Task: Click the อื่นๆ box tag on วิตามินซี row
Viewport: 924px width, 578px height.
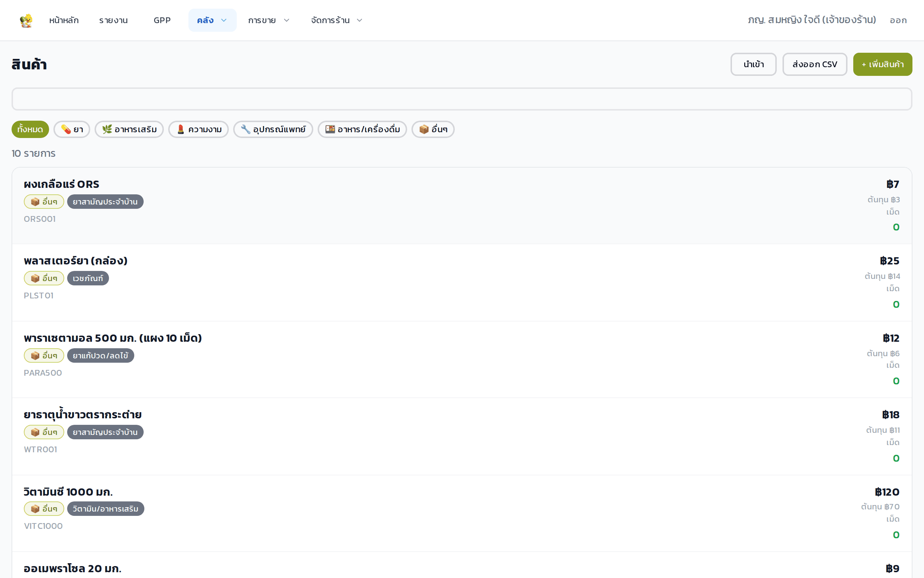Action: [x=44, y=509]
